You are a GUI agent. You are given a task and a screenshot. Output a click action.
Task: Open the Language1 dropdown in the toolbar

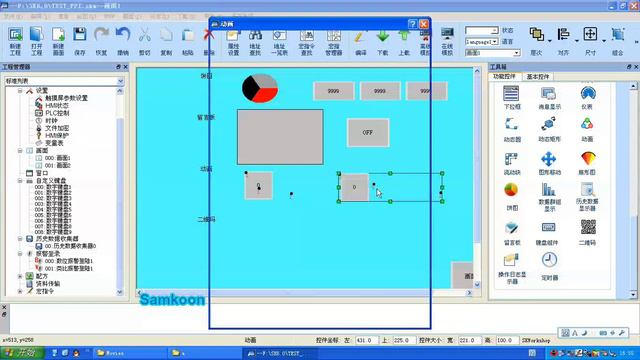point(495,42)
